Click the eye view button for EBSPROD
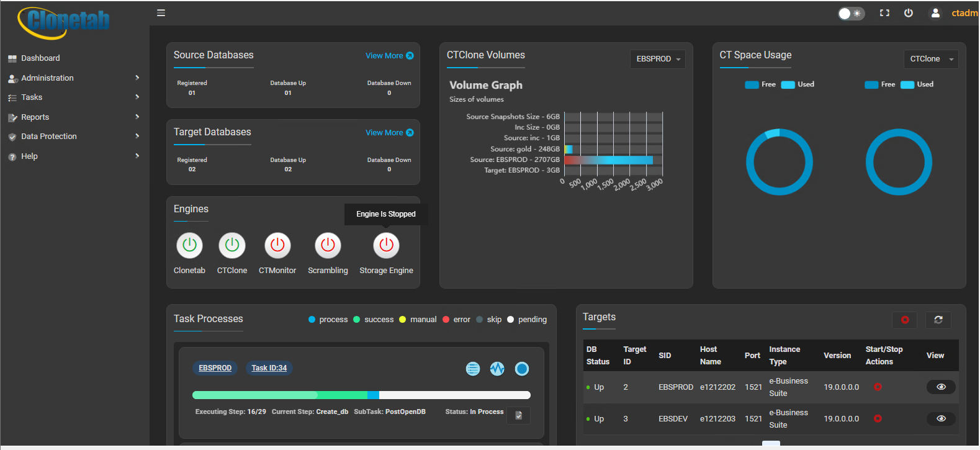 941,387
